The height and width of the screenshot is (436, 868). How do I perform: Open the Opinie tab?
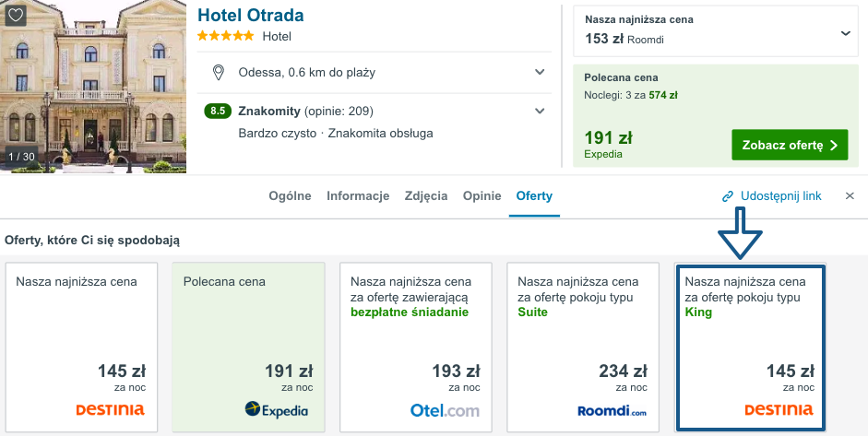(x=482, y=195)
